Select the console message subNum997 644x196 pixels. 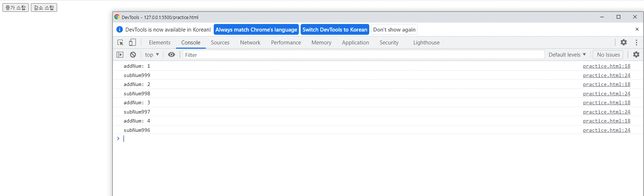pos(137,112)
